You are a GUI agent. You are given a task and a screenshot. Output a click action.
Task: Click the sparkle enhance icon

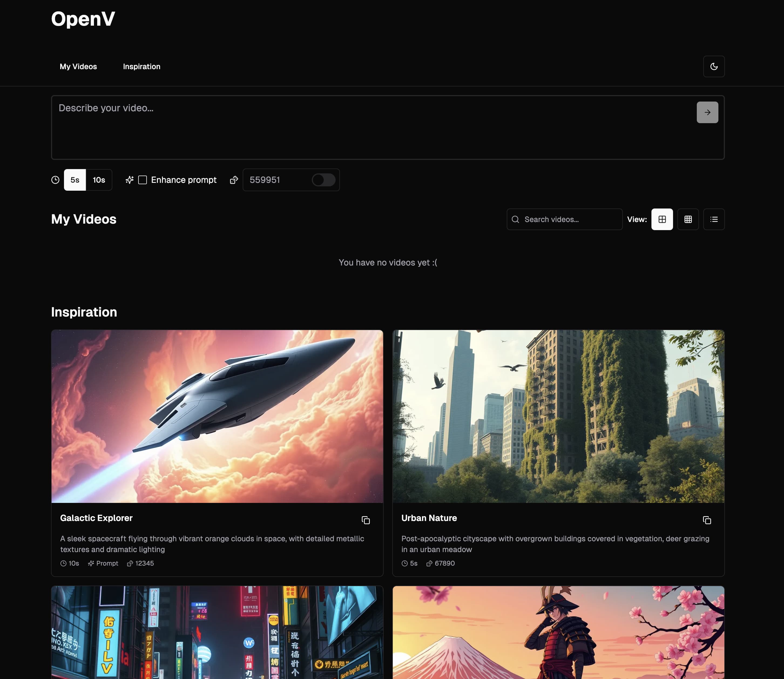click(x=130, y=180)
